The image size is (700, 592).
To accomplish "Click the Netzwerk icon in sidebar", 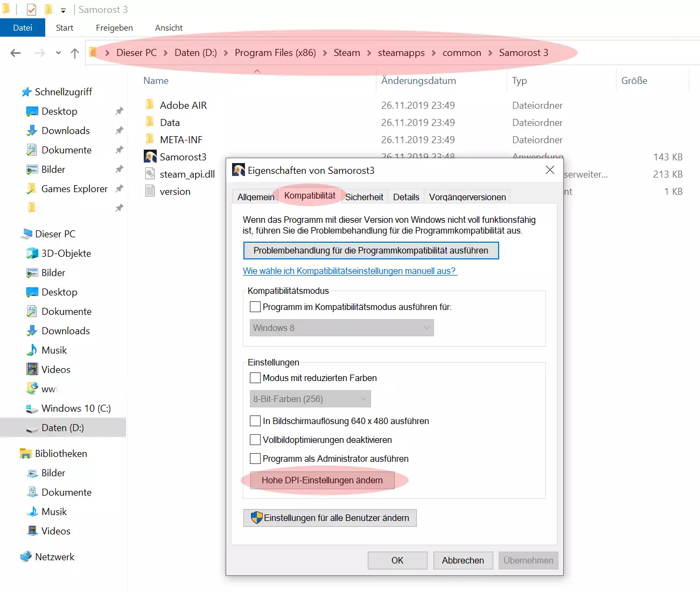I will click(26, 557).
